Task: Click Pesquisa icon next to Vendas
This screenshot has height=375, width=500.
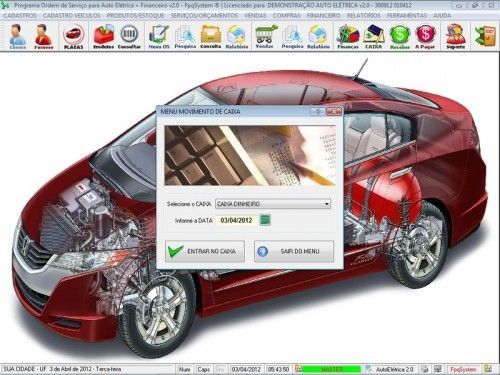Action: (x=292, y=37)
